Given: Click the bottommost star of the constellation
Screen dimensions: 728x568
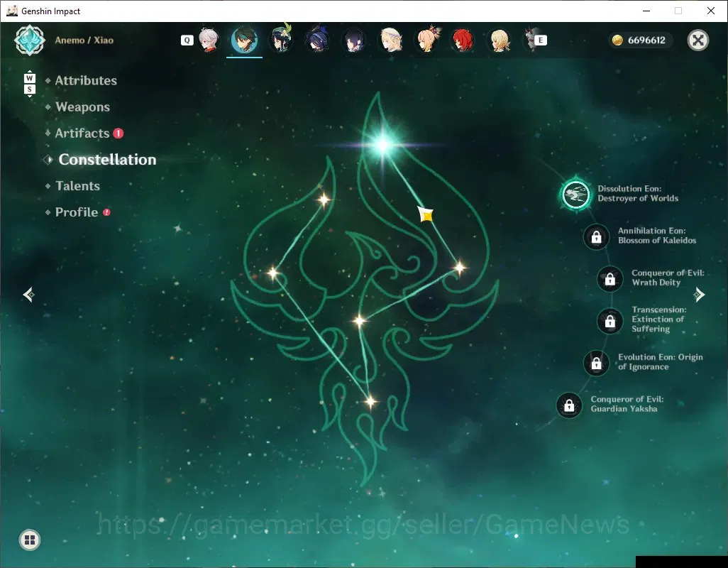Looking at the screenshot, I should [370, 401].
